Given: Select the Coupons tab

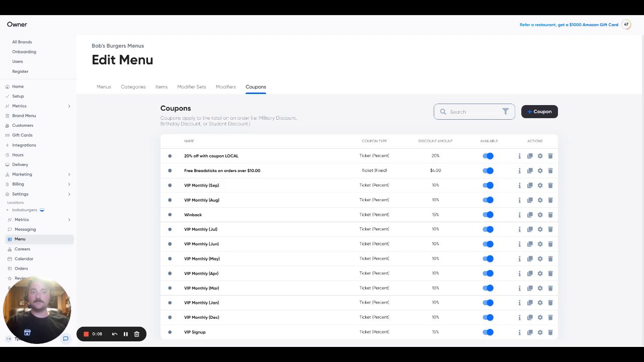Looking at the screenshot, I should tap(256, 87).
